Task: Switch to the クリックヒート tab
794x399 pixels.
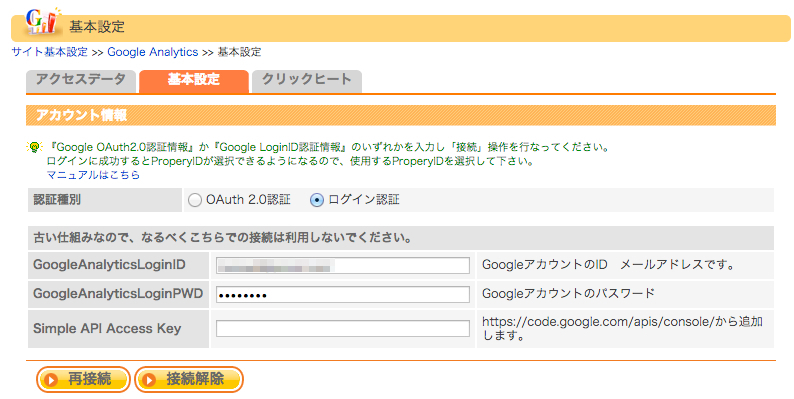Action: point(307,81)
